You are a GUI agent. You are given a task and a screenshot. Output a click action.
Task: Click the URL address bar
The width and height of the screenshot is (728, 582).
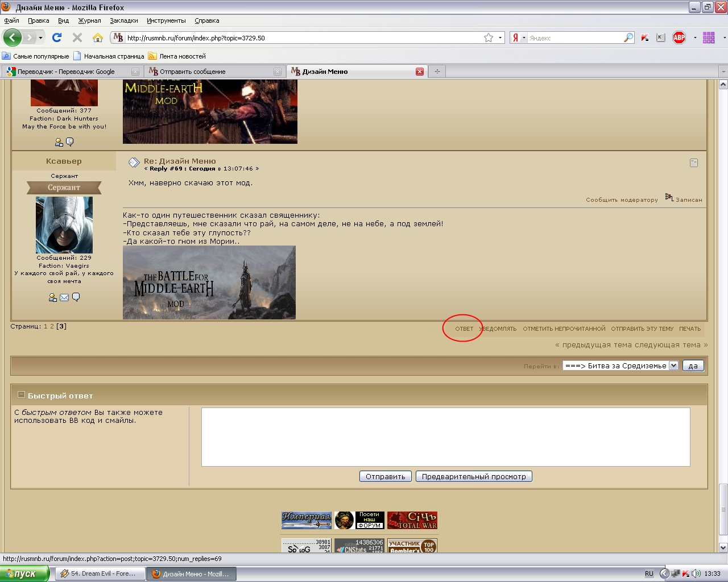tap(304, 38)
